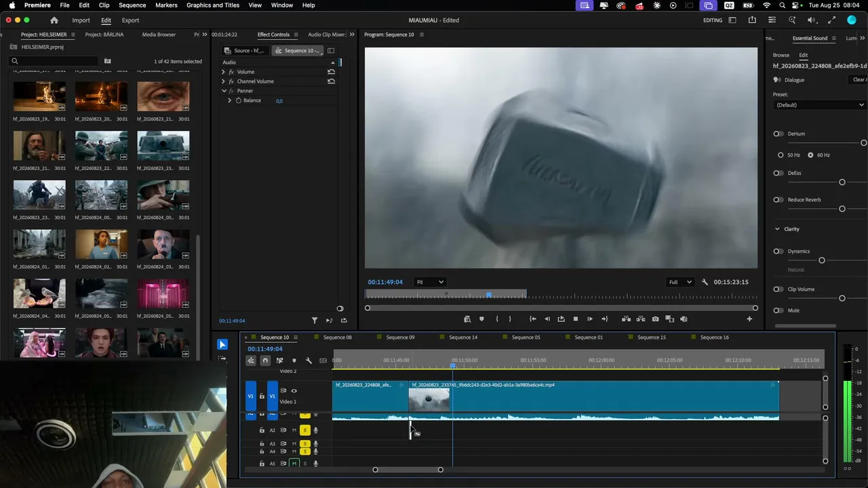The image size is (868, 488).
Task: Open the Workspaces icon beside EDITING
Action: point(732,20)
